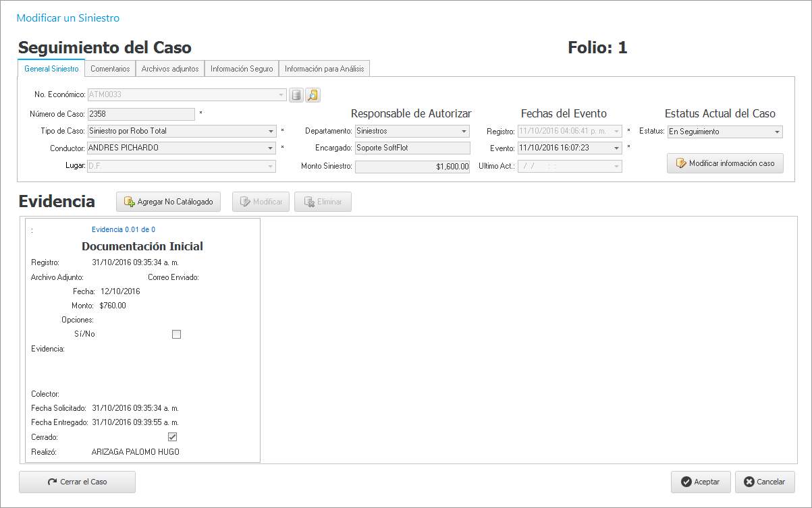812x508 pixels.
Task: Select the Información Seguro tab
Action: tap(242, 69)
